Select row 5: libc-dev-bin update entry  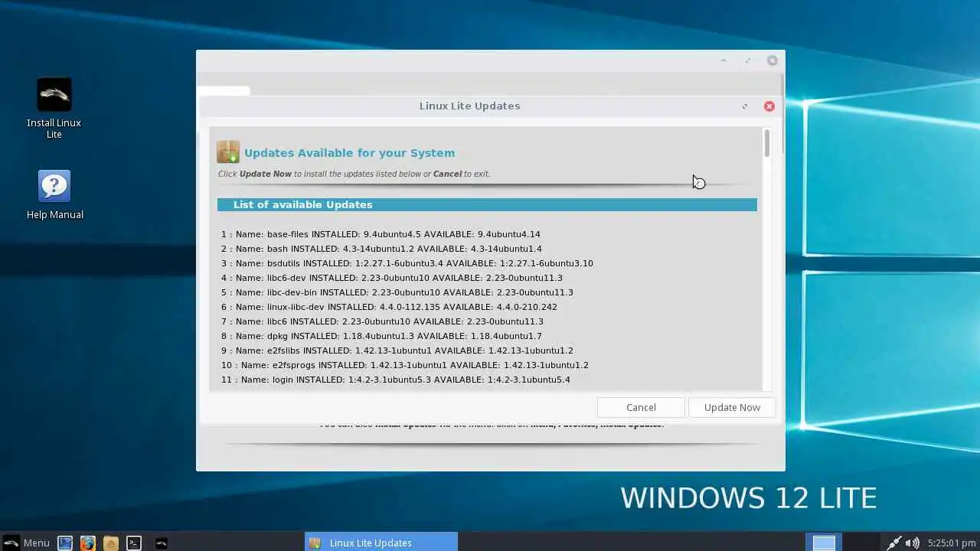click(x=397, y=292)
